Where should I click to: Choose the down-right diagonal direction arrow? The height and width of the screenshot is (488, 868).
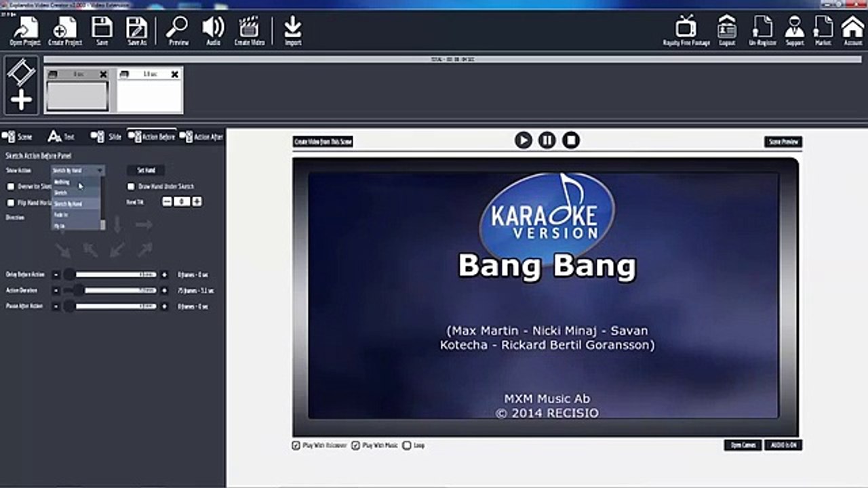point(63,251)
